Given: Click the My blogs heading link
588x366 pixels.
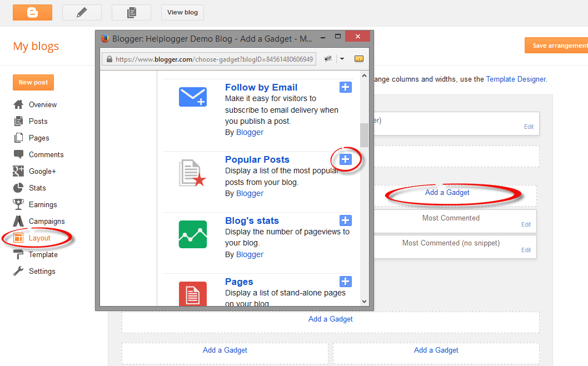Looking at the screenshot, I should coord(36,46).
